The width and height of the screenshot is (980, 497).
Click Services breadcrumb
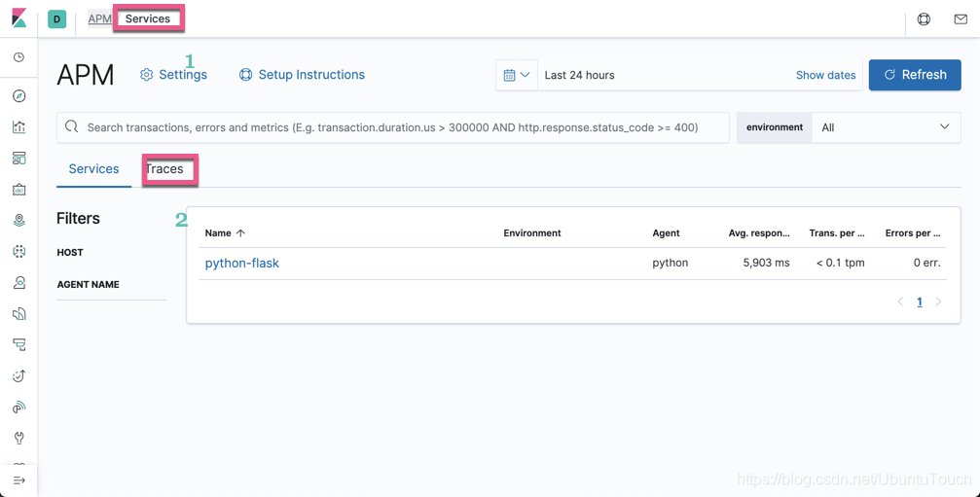tap(148, 18)
